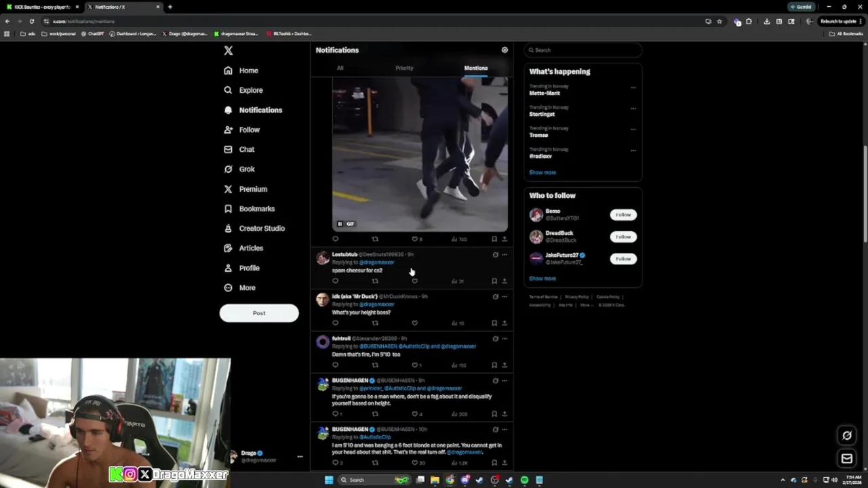Open Creator Studio in the sidebar

[x=254, y=228]
